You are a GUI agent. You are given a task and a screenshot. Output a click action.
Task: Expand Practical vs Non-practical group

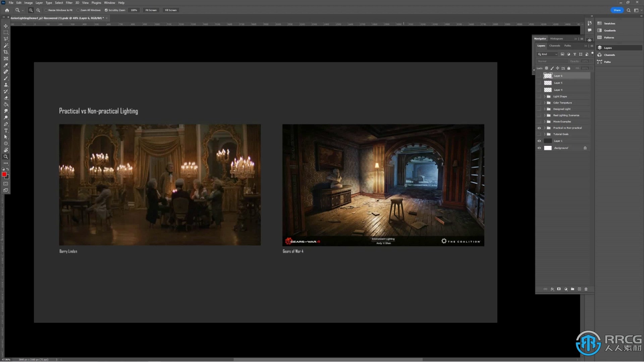click(544, 128)
